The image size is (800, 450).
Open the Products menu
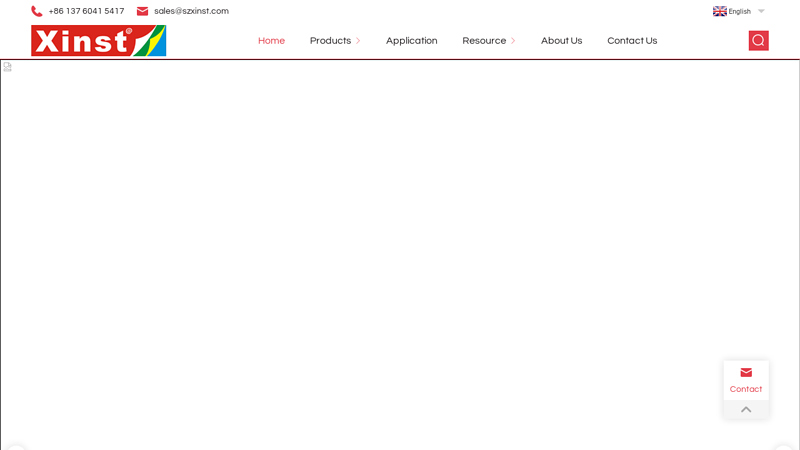(330, 41)
